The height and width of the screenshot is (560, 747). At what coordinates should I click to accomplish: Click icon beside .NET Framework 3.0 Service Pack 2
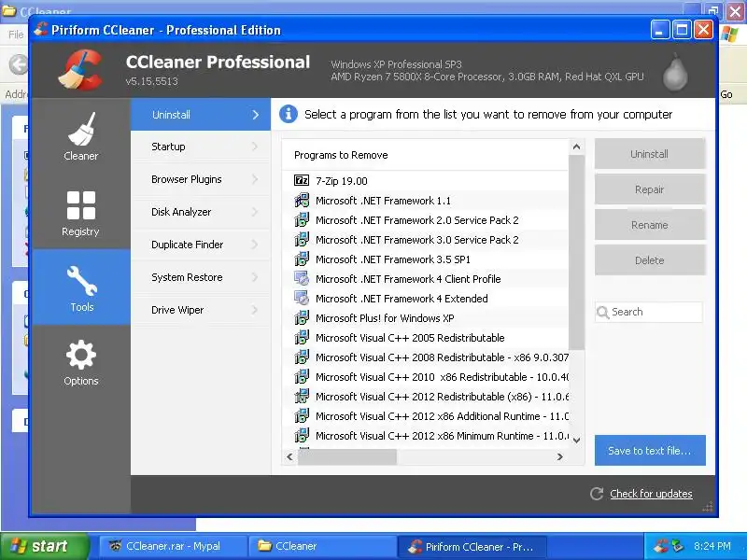point(302,239)
